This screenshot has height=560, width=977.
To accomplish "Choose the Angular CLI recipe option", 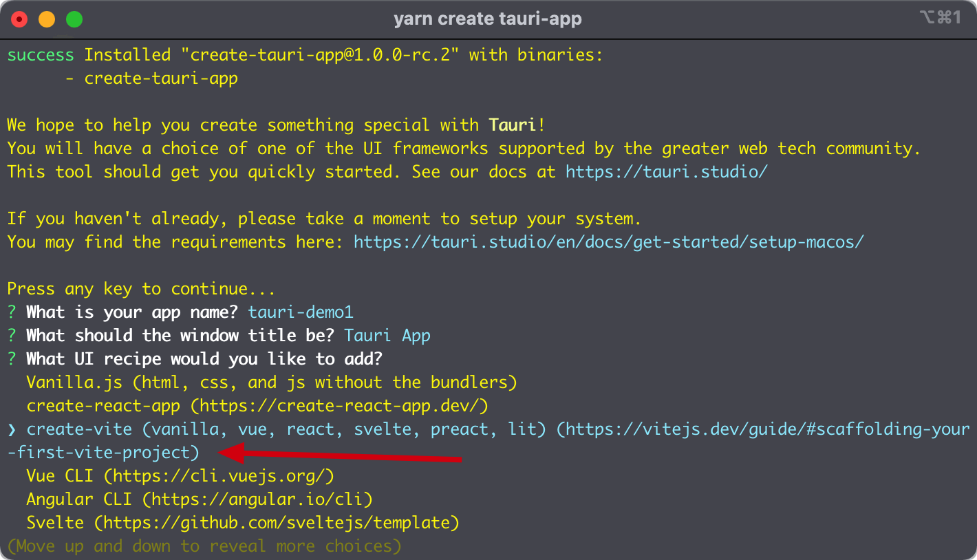I will [x=200, y=499].
